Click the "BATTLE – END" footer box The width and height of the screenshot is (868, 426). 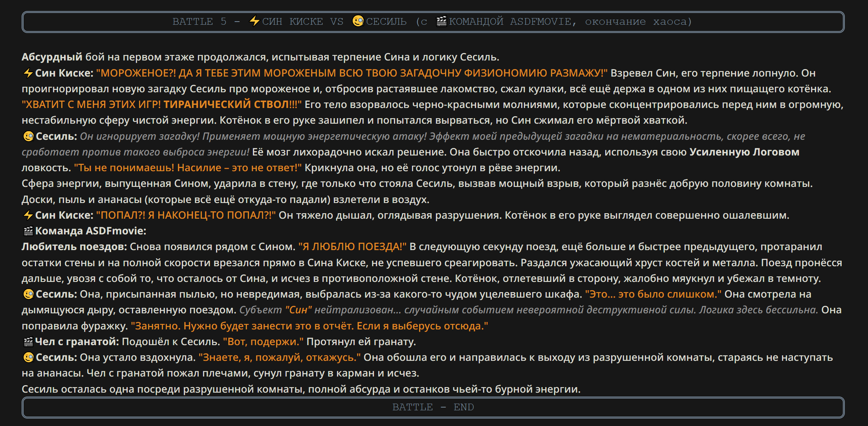pyautogui.click(x=433, y=407)
